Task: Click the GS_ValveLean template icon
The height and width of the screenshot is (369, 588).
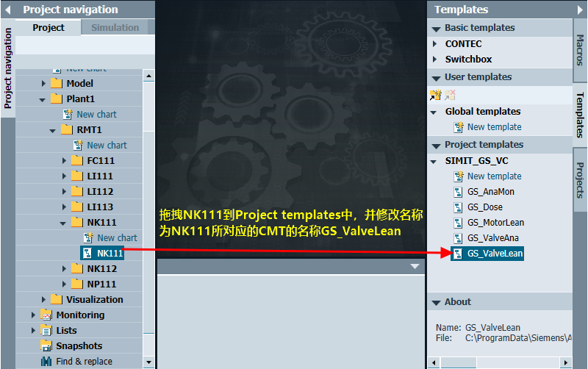Action: click(x=458, y=254)
